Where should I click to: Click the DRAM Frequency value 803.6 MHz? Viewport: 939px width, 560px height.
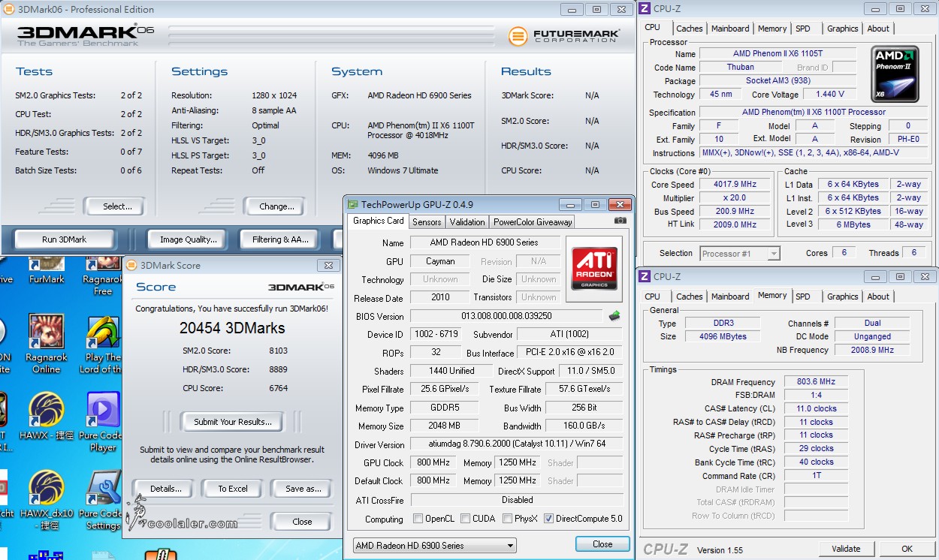coord(816,382)
